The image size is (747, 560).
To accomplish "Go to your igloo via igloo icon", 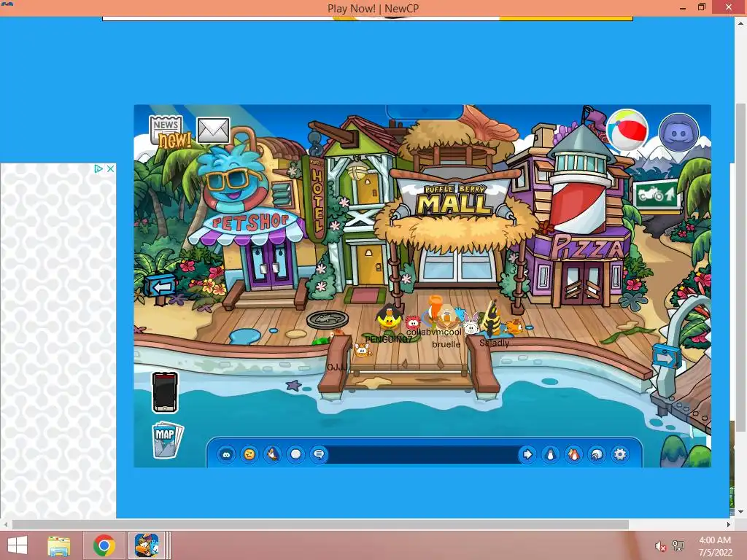I will pos(597,455).
